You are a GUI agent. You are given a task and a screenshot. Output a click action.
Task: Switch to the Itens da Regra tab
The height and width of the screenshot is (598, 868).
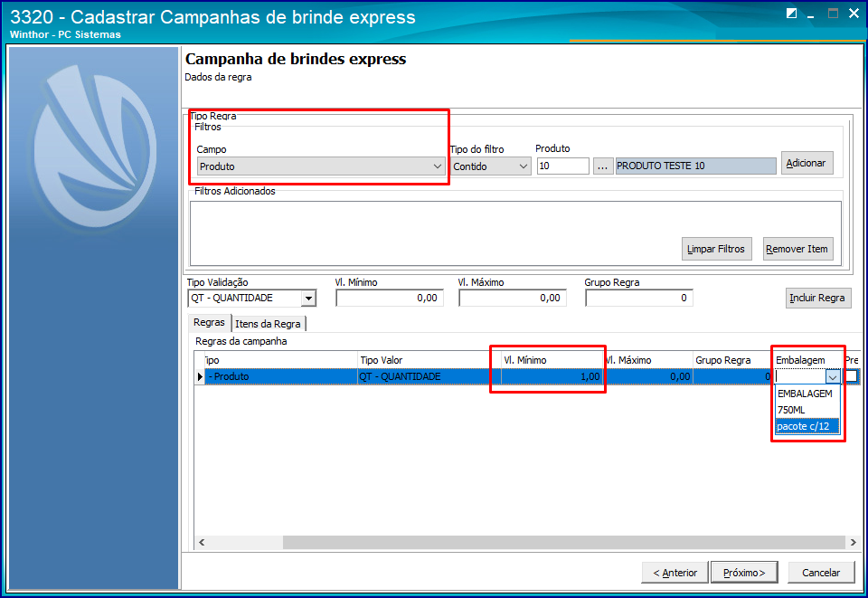(x=268, y=324)
